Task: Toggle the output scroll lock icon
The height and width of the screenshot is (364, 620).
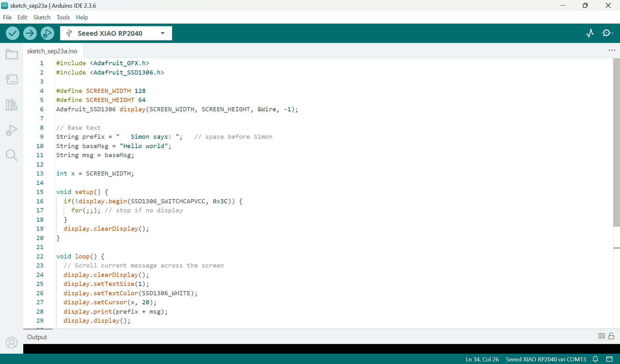Action: 611,336
